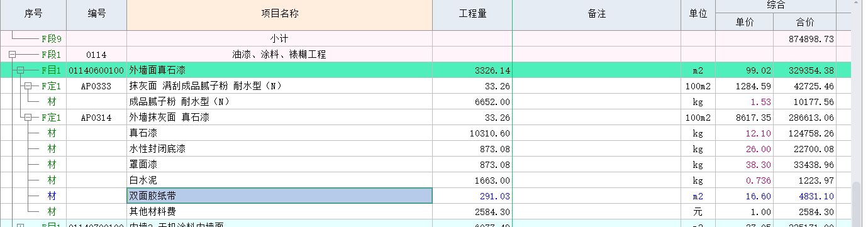The image size is (868, 227).
Task: Click total 286613.06 cell
Action: click(x=805, y=117)
